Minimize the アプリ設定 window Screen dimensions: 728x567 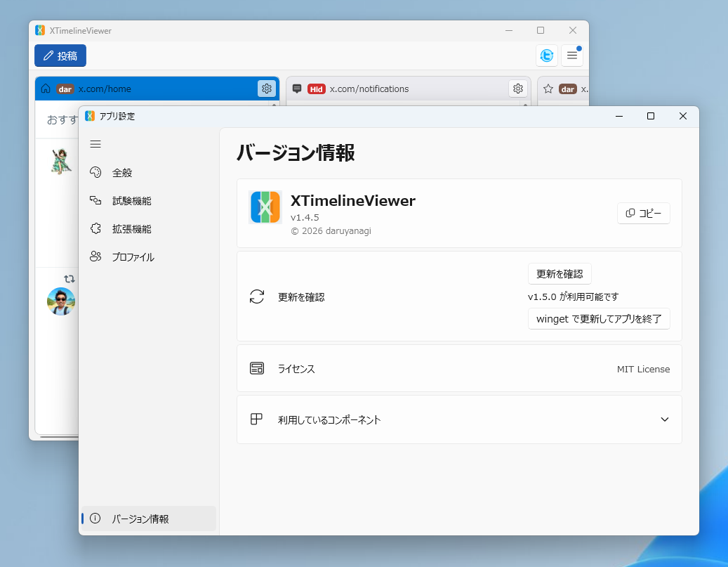(619, 116)
